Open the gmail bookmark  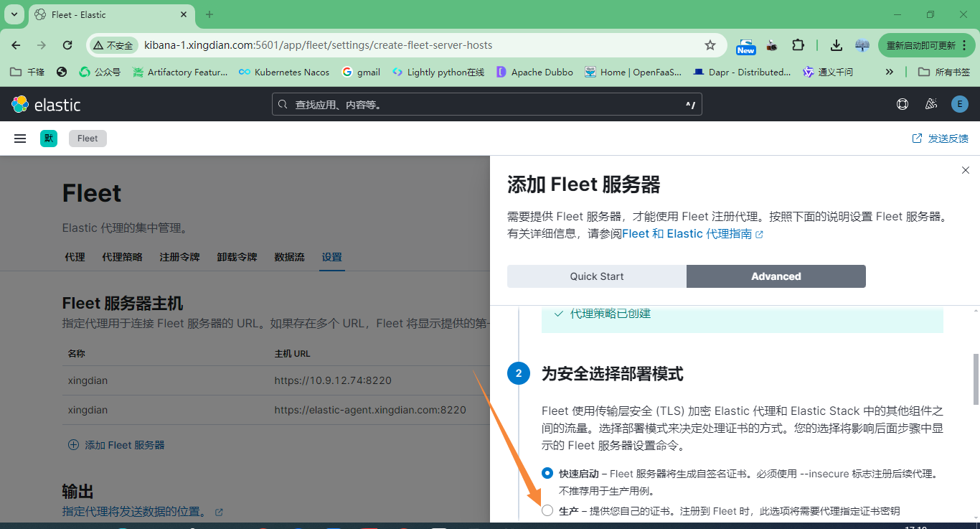(x=361, y=72)
